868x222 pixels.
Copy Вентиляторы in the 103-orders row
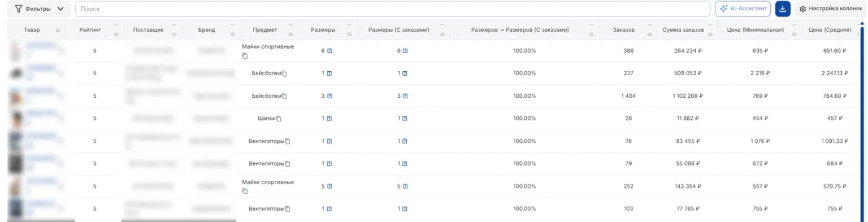(x=288, y=209)
